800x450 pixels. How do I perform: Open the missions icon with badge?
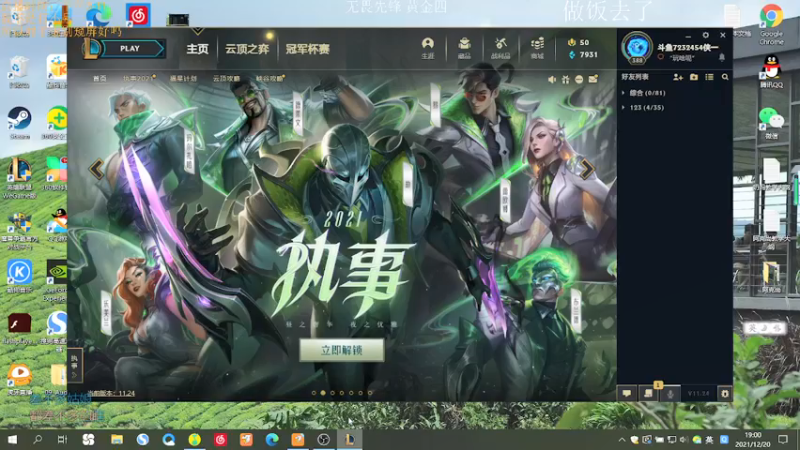click(x=648, y=393)
